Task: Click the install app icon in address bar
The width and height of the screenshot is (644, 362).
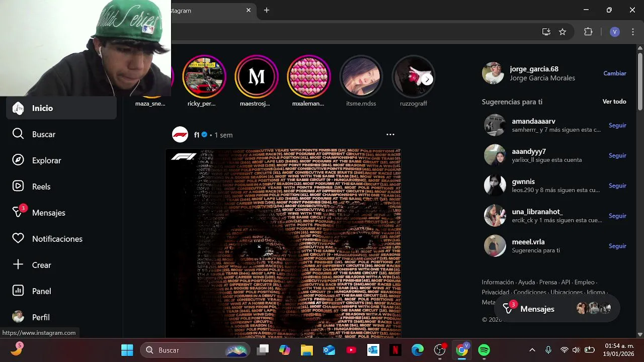Action: click(546, 32)
